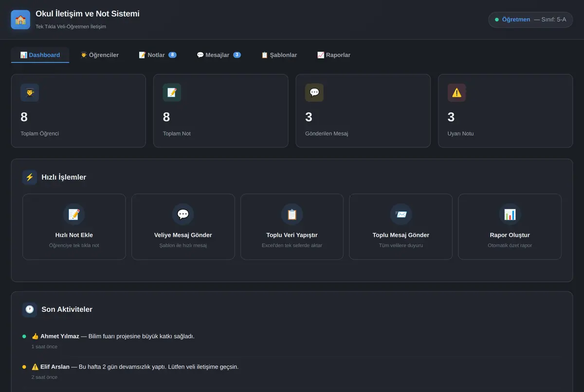Click the Hızlı Not Ekle button
This screenshot has width=584, height=392.
coord(74,227)
